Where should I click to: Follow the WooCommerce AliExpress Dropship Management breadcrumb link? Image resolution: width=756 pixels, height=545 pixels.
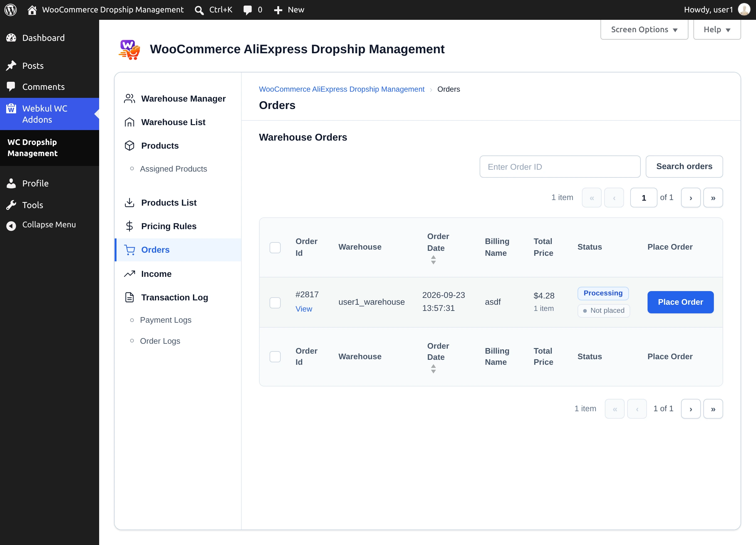pos(342,89)
